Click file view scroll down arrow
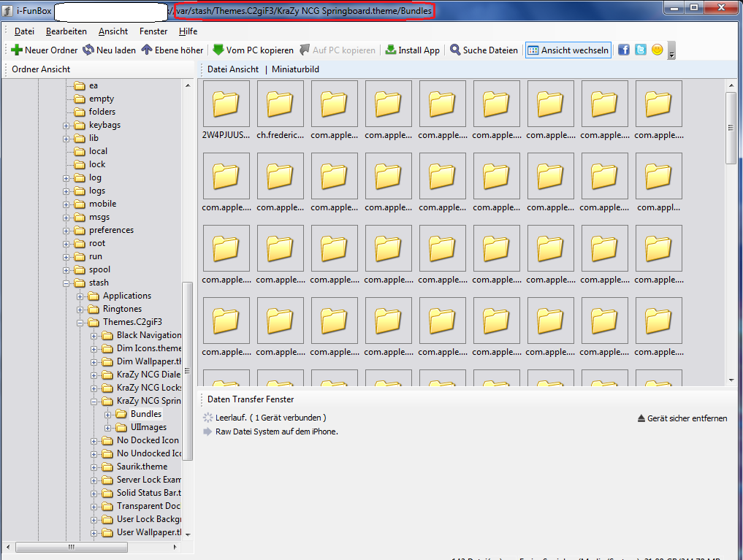This screenshot has height=560, width=743. [731, 380]
